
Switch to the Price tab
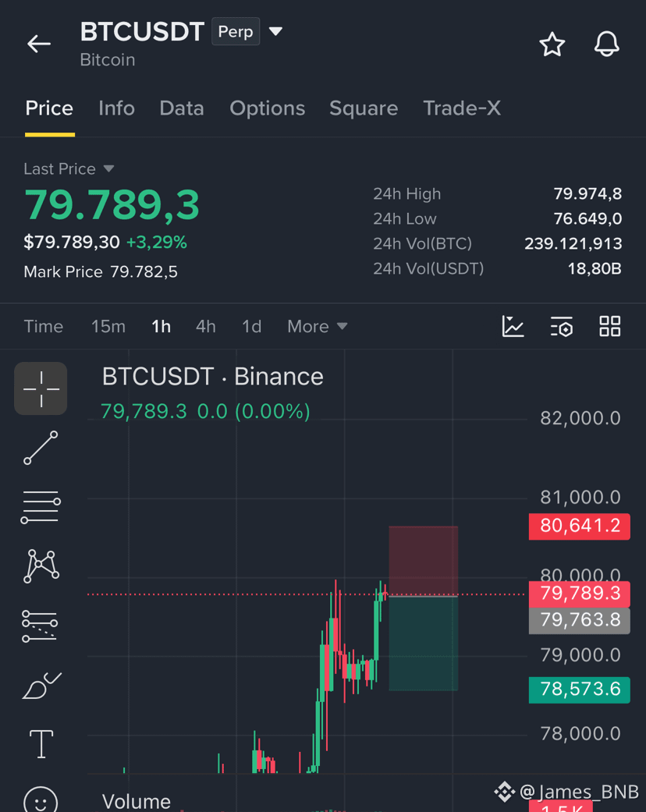(49, 108)
